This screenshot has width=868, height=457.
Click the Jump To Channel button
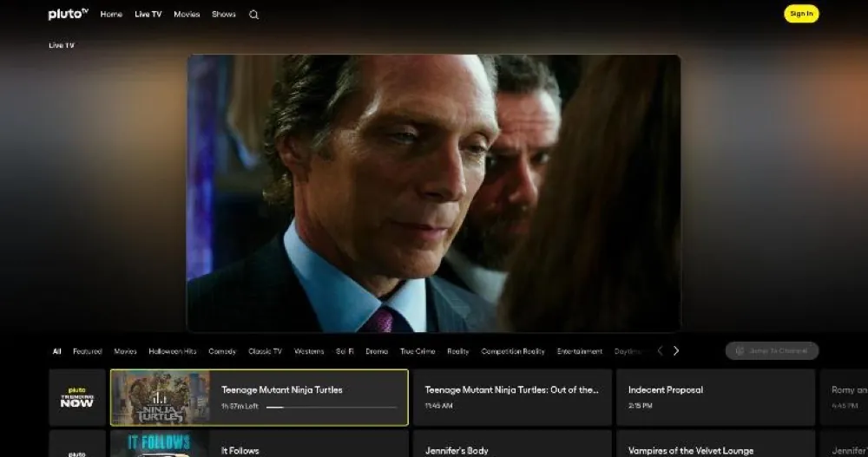(x=772, y=351)
